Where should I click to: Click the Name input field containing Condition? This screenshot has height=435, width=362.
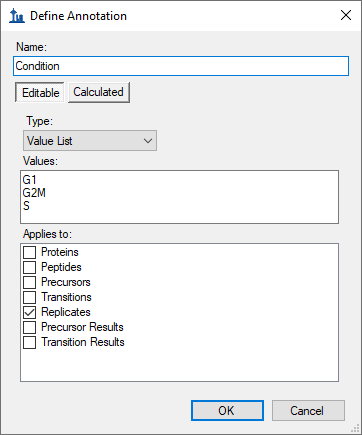[x=181, y=66]
